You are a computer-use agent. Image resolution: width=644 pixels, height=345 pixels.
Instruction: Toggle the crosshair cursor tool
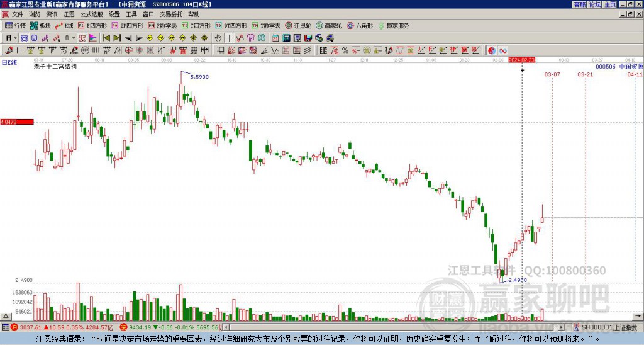point(229,38)
